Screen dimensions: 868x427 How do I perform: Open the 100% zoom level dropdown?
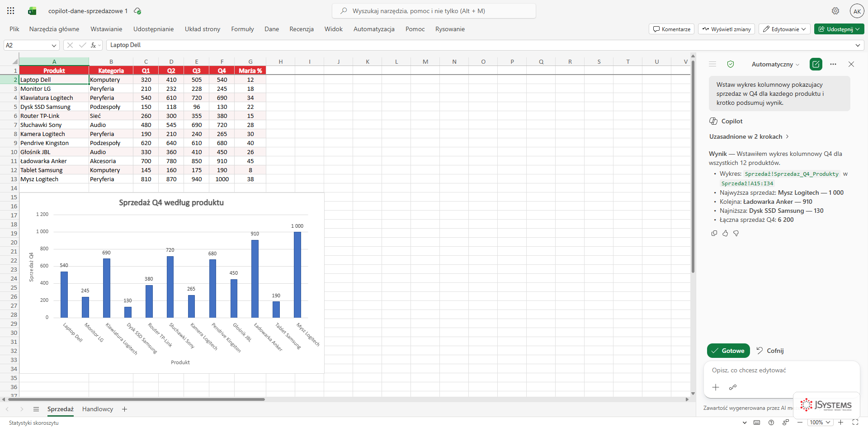pyautogui.click(x=821, y=422)
